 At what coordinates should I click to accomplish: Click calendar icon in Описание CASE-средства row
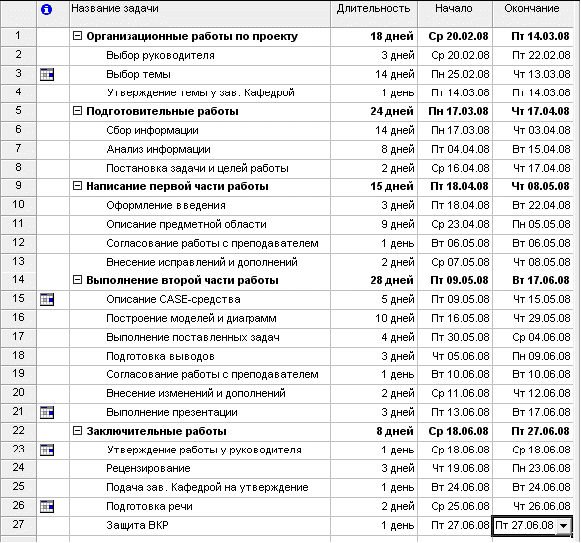click(x=47, y=299)
